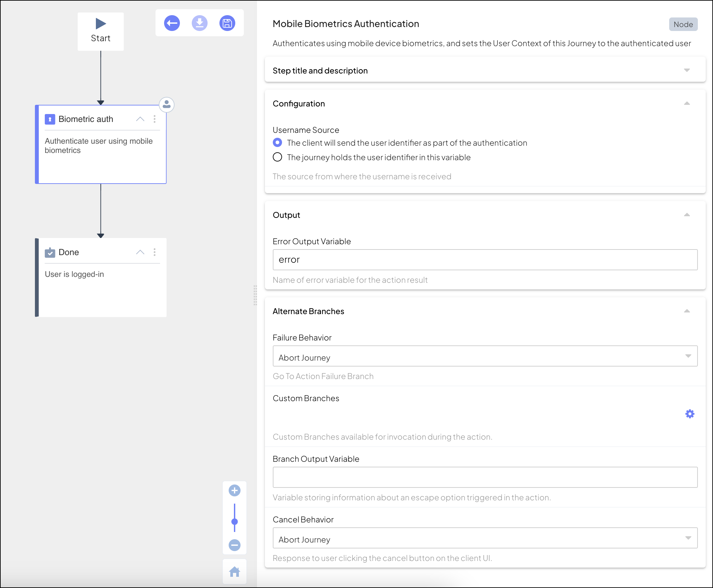Click the download journey icon

199,23
